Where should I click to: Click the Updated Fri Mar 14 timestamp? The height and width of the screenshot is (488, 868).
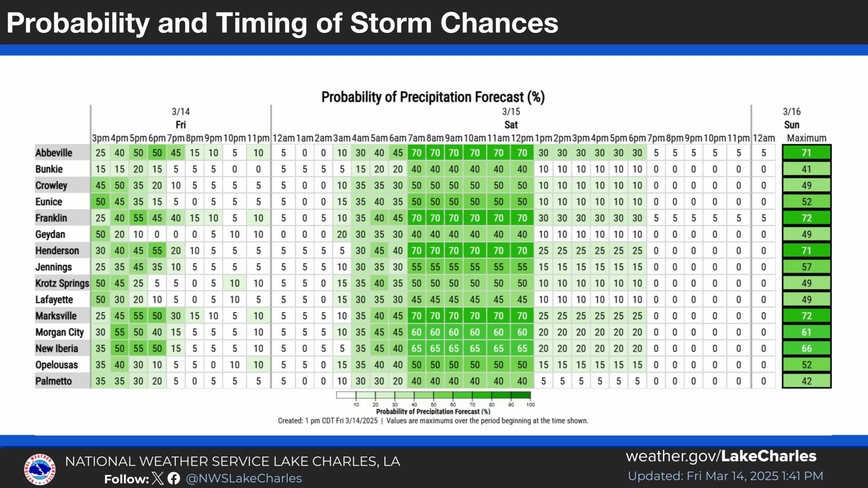(725, 476)
